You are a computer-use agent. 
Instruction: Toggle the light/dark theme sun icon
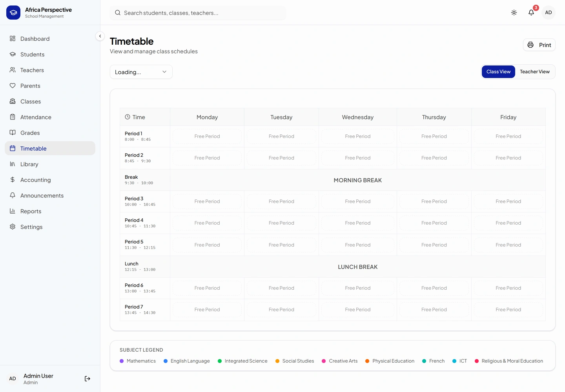514,13
